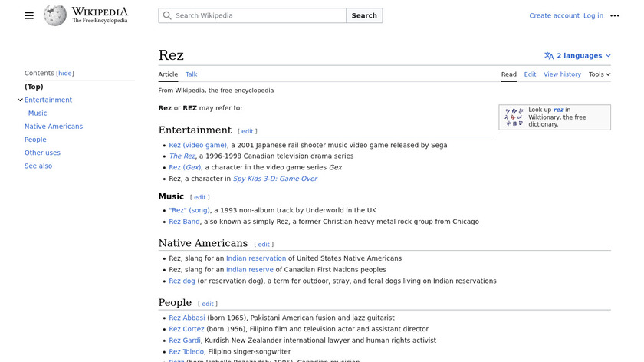Edit the Native Americans section

click(x=264, y=245)
